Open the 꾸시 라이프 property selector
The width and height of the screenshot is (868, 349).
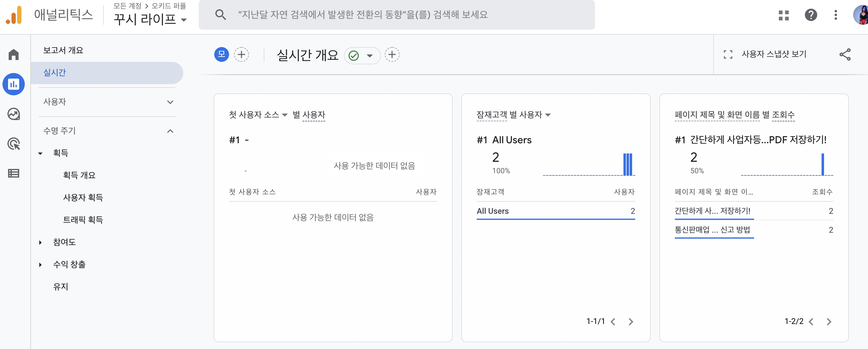click(x=150, y=19)
